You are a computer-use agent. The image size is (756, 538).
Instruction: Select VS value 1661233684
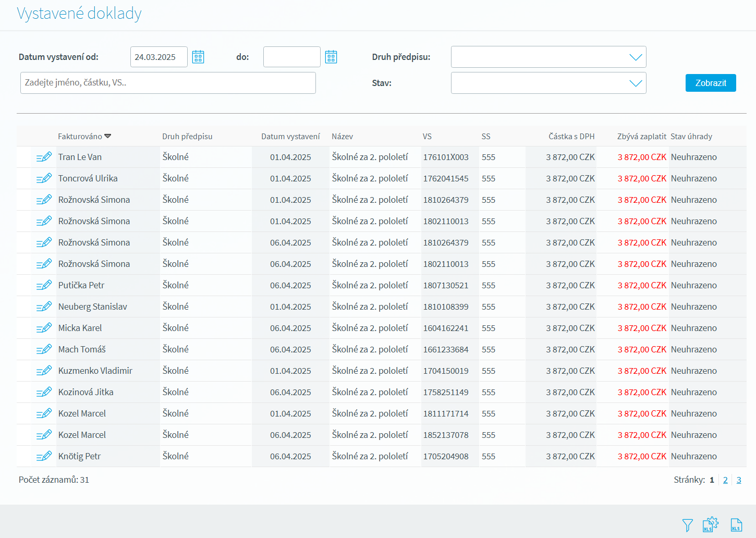pos(446,349)
